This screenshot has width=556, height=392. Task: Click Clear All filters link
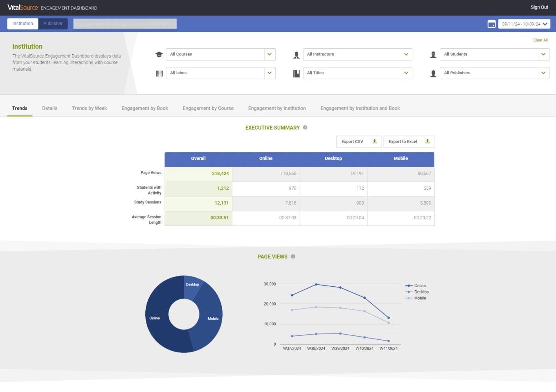tap(540, 40)
